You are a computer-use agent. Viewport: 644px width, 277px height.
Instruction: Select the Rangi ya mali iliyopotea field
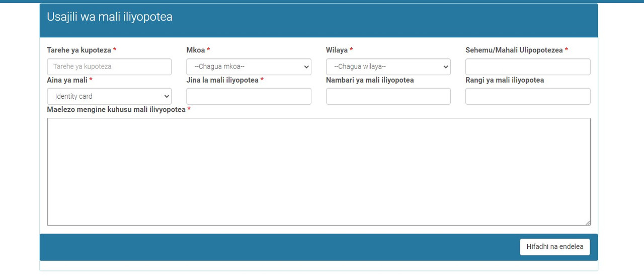528,96
